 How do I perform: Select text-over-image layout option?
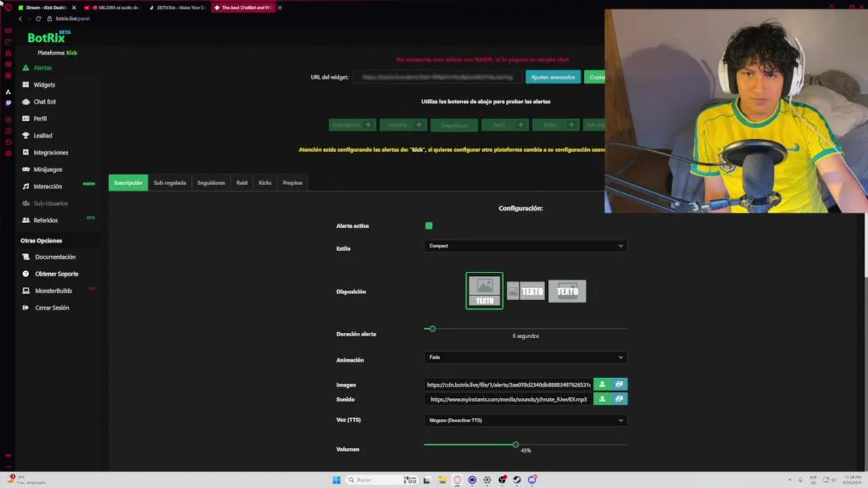(567, 291)
